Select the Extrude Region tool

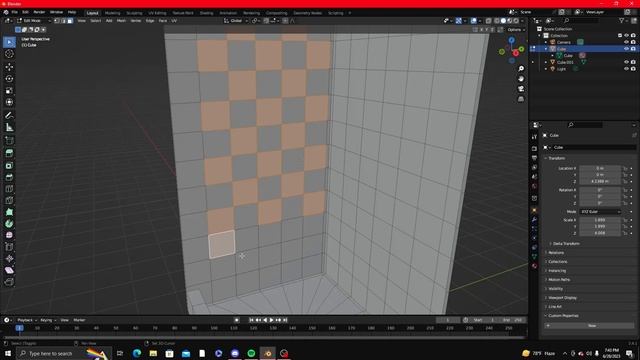point(9,153)
